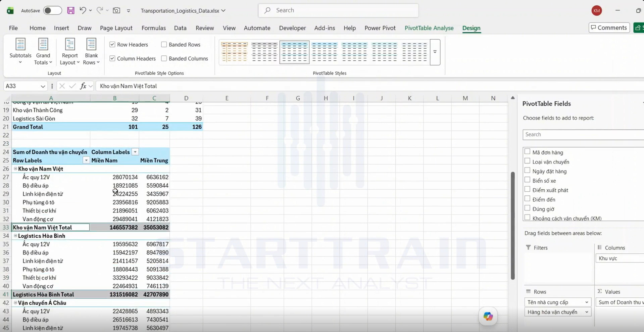Collapse the Vận chuyển Á Châu group

pos(15,302)
